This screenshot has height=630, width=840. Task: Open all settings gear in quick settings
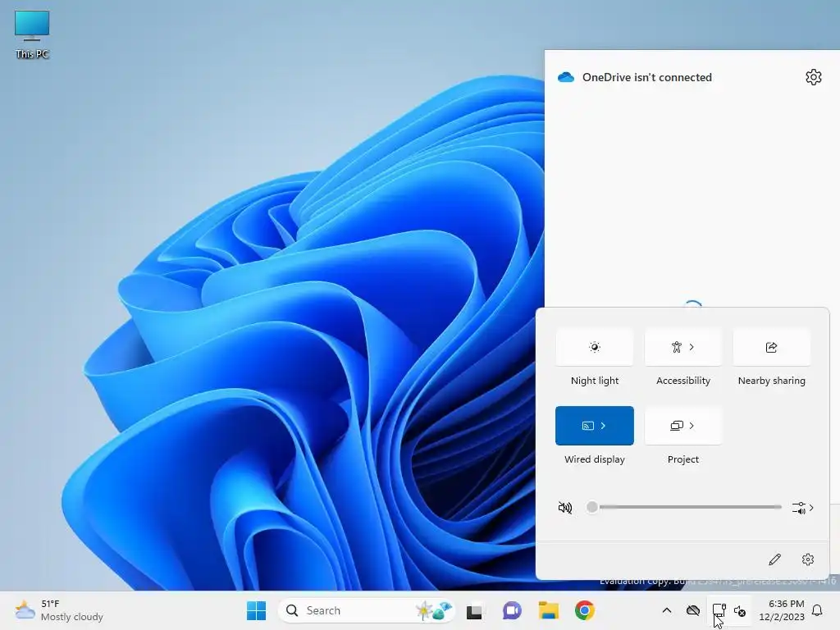pos(808,559)
